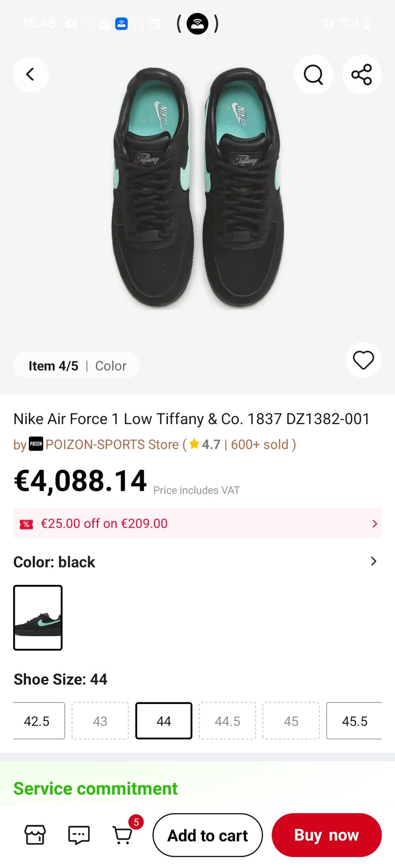Expand the Color black options
Screen dimensions: 395x868
[373, 561]
